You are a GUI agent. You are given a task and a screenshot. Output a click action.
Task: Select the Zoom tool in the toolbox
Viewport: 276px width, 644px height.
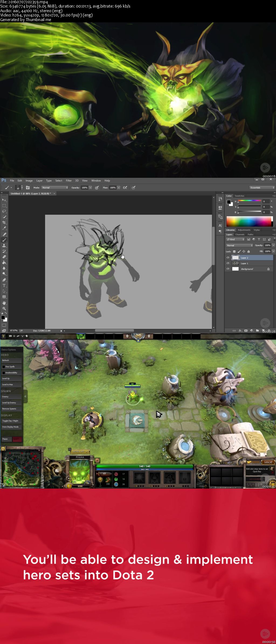click(x=4, y=309)
